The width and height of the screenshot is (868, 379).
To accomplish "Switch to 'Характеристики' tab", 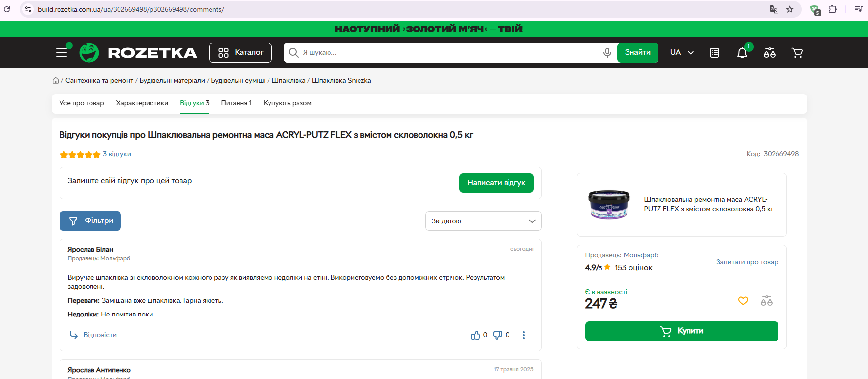I will coord(142,103).
